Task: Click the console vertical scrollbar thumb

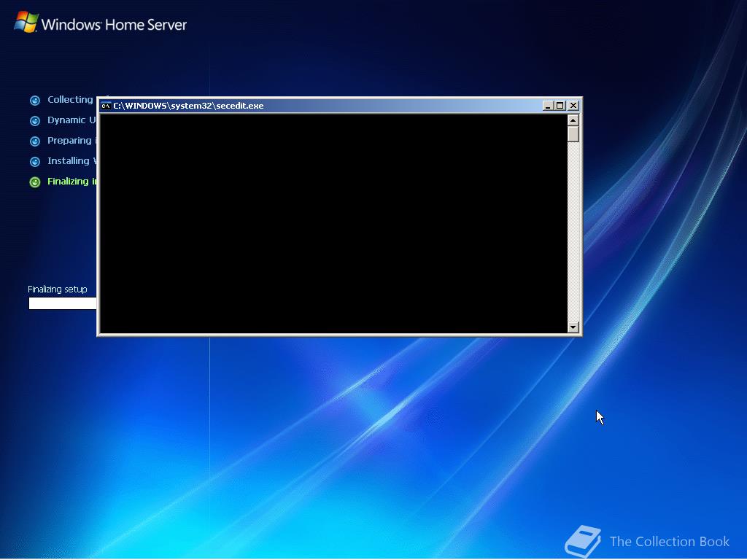Action: click(x=573, y=134)
